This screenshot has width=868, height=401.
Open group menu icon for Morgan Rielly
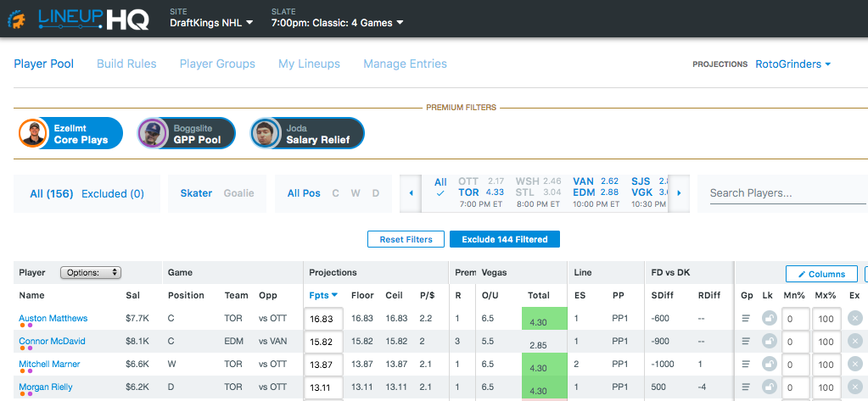coord(746,387)
